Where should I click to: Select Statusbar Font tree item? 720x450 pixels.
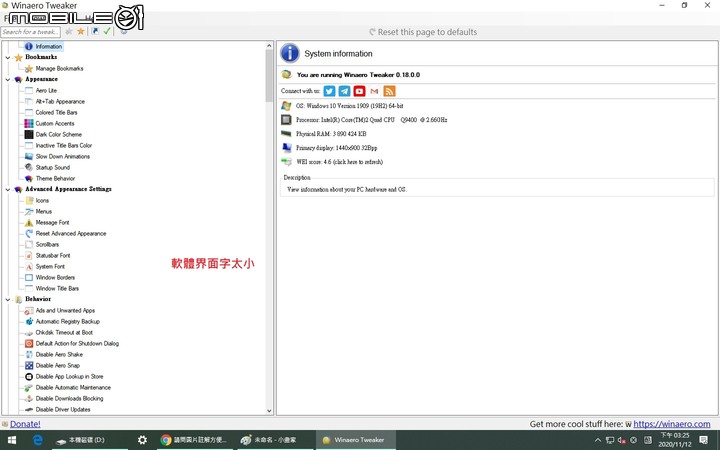pos(53,256)
